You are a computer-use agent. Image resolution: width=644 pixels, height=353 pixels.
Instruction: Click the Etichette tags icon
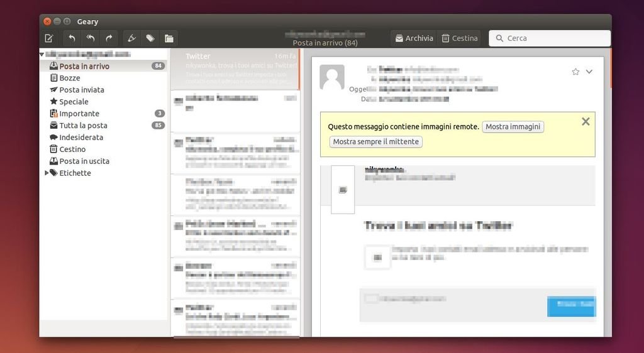(x=53, y=173)
